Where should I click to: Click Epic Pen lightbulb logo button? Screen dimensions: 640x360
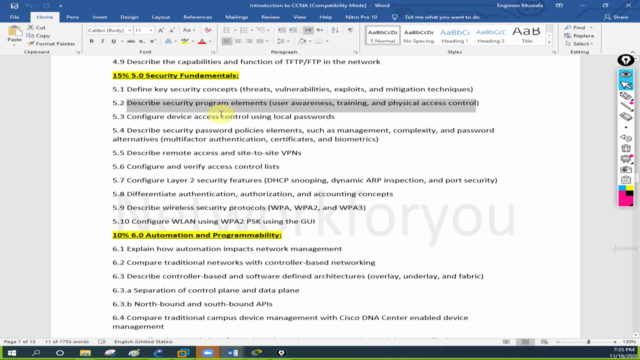626,60
